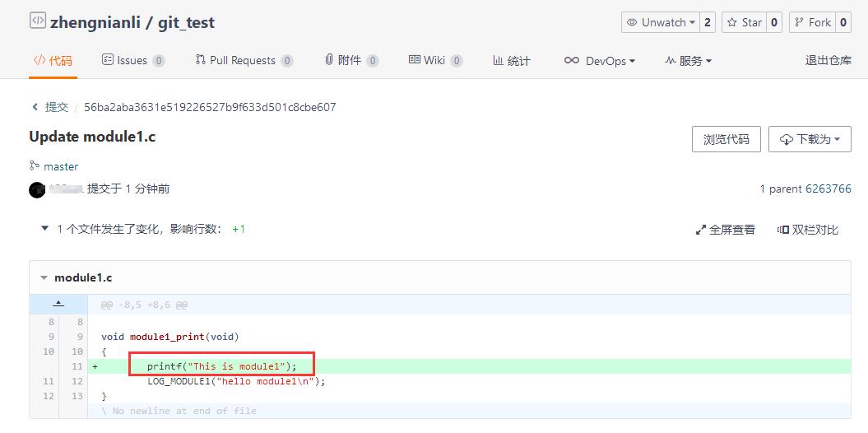Switch to 双栏对比 side-by-side diff
Viewport: 868px width, 433px height.
(808, 230)
